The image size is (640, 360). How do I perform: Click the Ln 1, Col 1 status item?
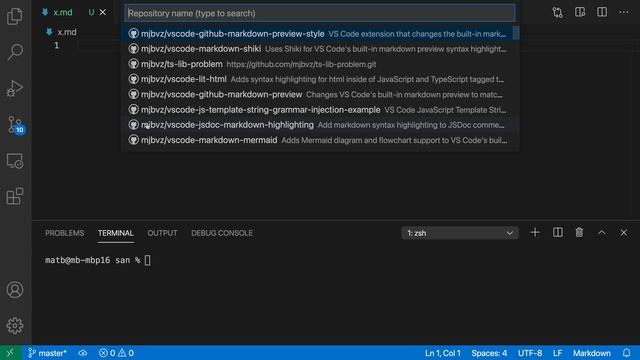point(442,353)
